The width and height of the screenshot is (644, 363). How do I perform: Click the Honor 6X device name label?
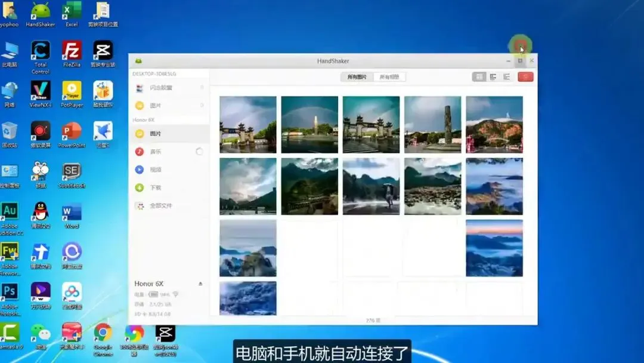[148, 284]
